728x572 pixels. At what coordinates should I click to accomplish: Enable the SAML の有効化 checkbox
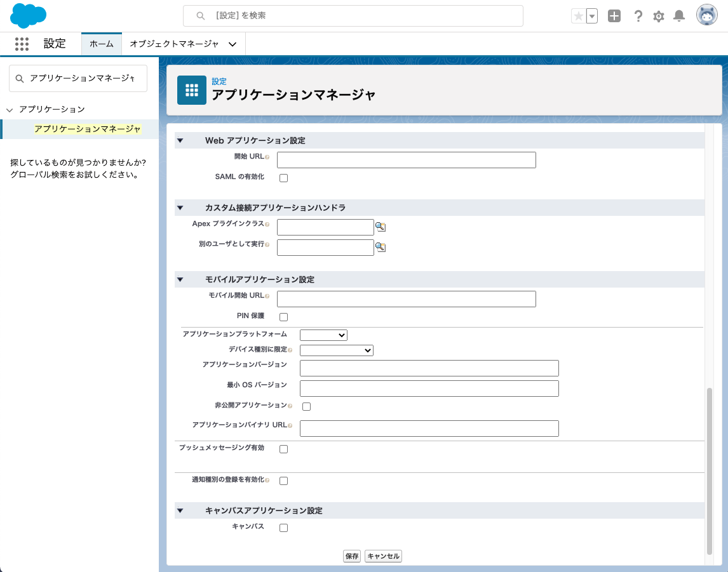[x=284, y=178]
